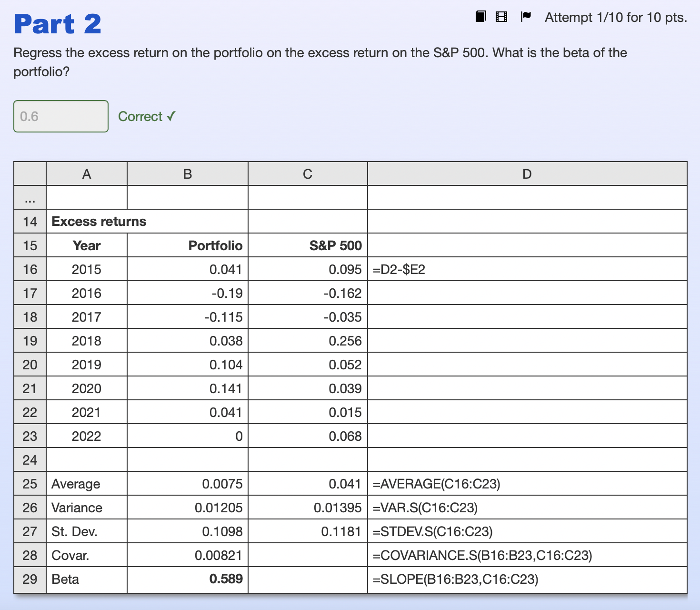Select column A header

87,174
